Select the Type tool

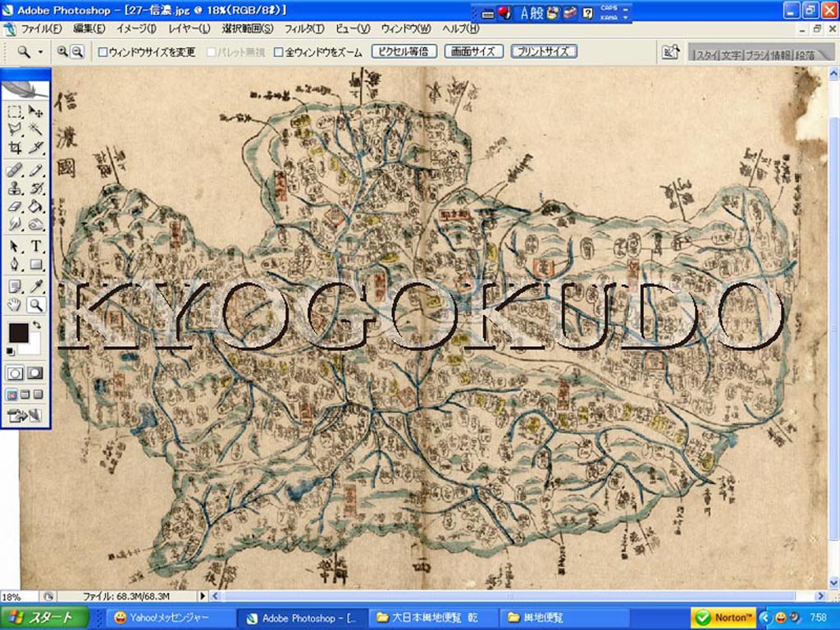tap(36, 246)
